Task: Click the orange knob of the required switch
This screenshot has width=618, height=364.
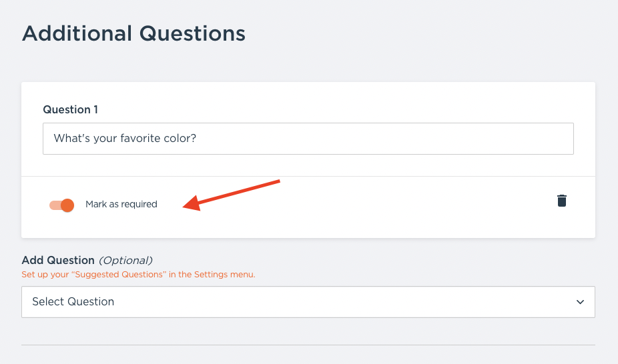Action: pyautogui.click(x=67, y=205)
